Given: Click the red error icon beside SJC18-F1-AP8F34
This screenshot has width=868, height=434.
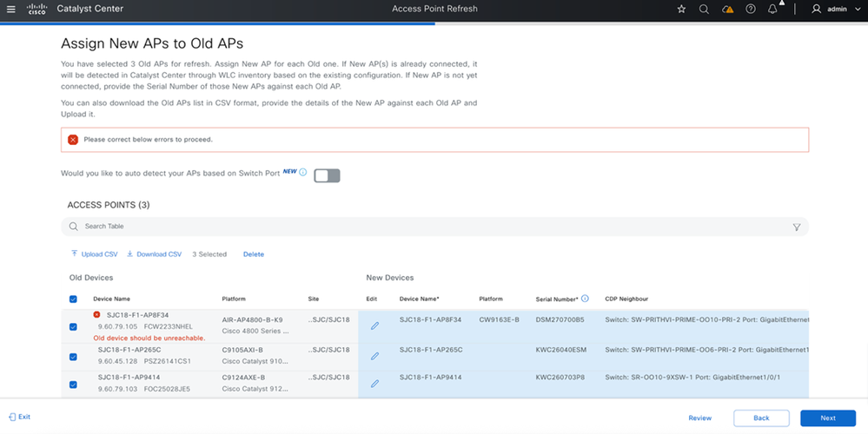Looking at the screenshot, I should [96, 314].
